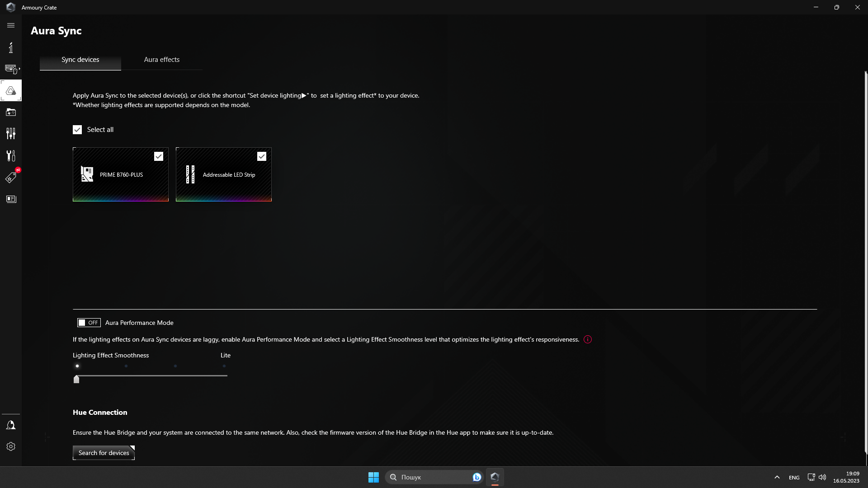Uncheck the PRIME B760-PLUS device checkbox
Screen dimensions: 868x488
pos(159,156)
